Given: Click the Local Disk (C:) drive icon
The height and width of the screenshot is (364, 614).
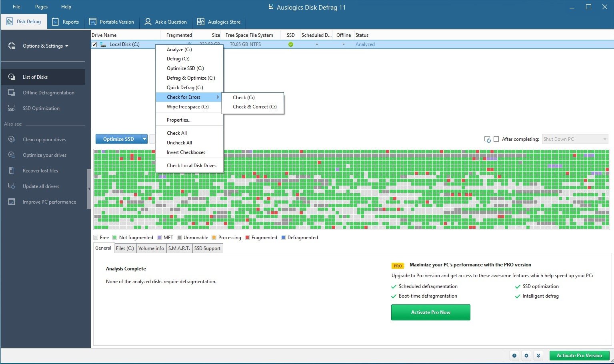Looking at the screenshot, I should tap(103, 44).
